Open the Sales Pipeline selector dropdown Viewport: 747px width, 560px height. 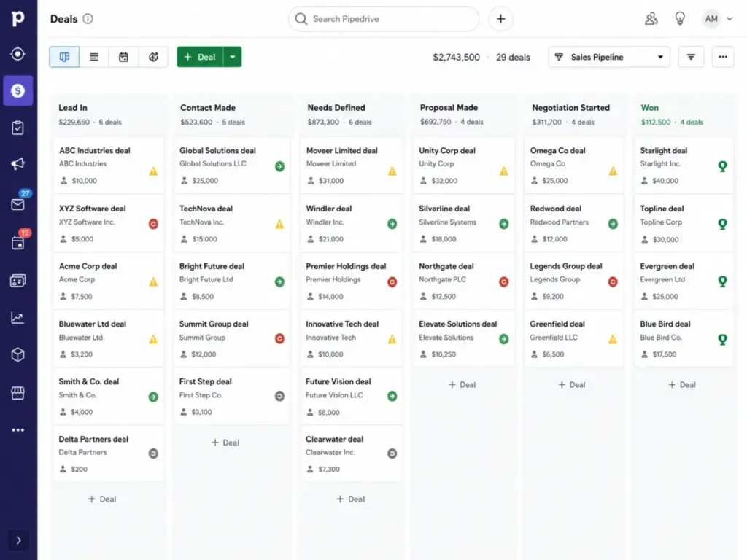coord(609,57)
